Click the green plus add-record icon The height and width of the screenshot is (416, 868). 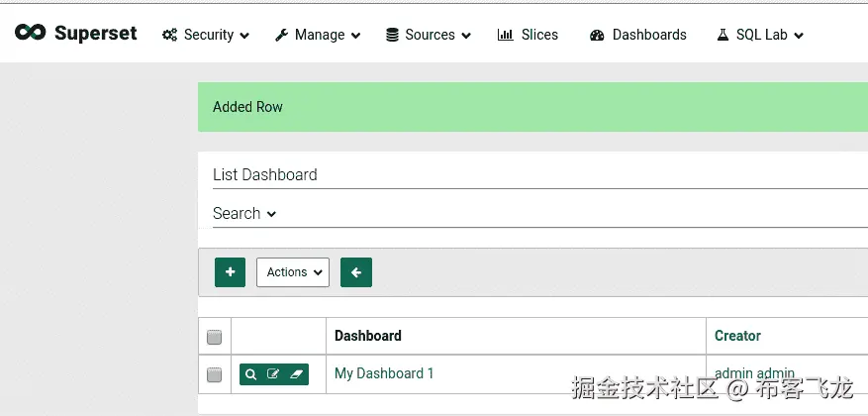click(230, 272)
